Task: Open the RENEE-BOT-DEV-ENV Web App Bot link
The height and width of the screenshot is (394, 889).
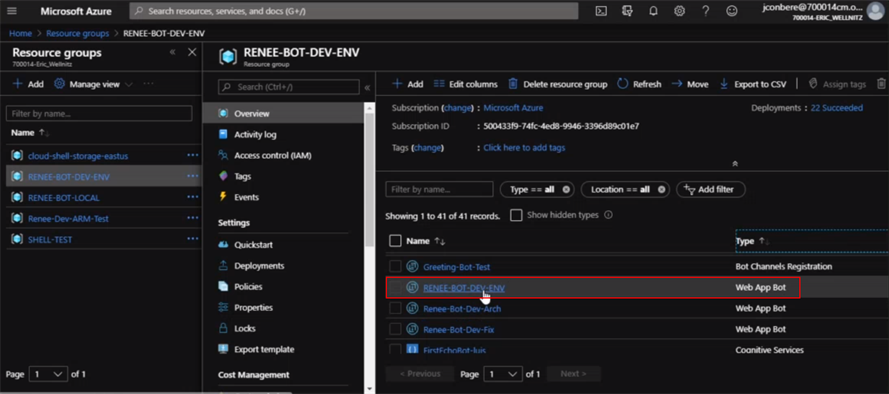Action: [464, 287]
